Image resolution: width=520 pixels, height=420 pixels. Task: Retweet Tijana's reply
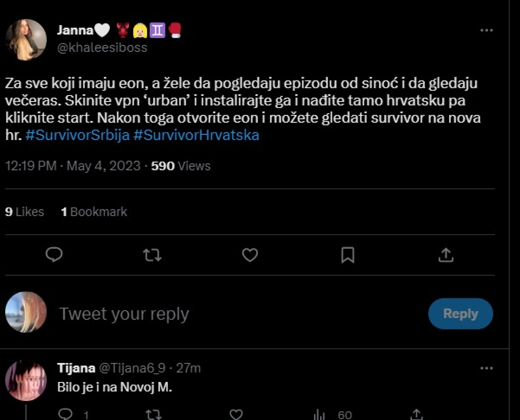point(153,414)
